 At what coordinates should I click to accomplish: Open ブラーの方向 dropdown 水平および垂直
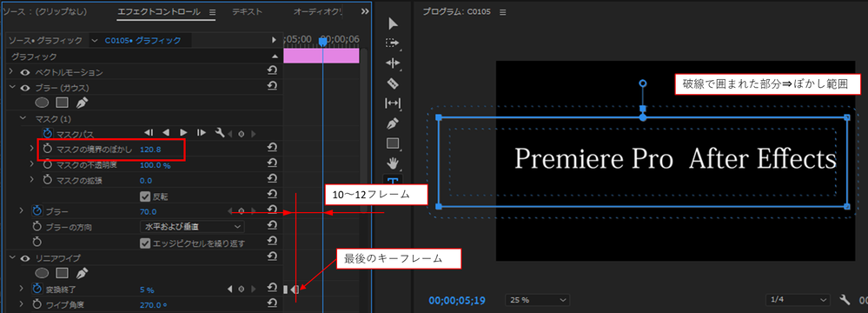click(192, 227)
